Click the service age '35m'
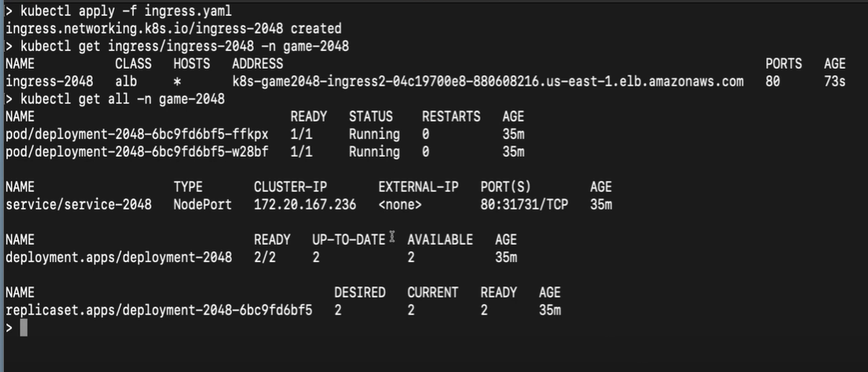 tap(601, 205)
